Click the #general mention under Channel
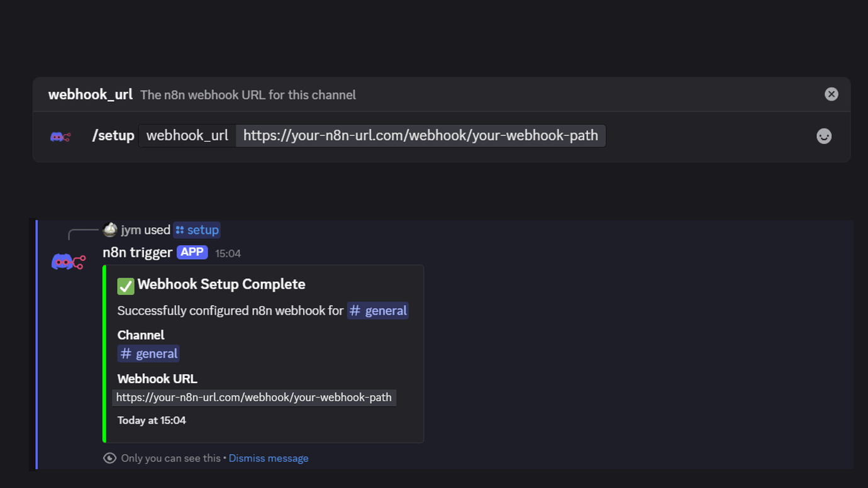Viewport: 868px width, 488px height. pyautogui.click(x=148, y=353)
